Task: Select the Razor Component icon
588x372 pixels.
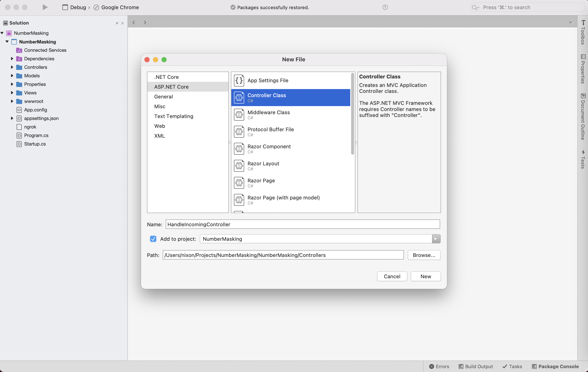Action: point(239,149)
